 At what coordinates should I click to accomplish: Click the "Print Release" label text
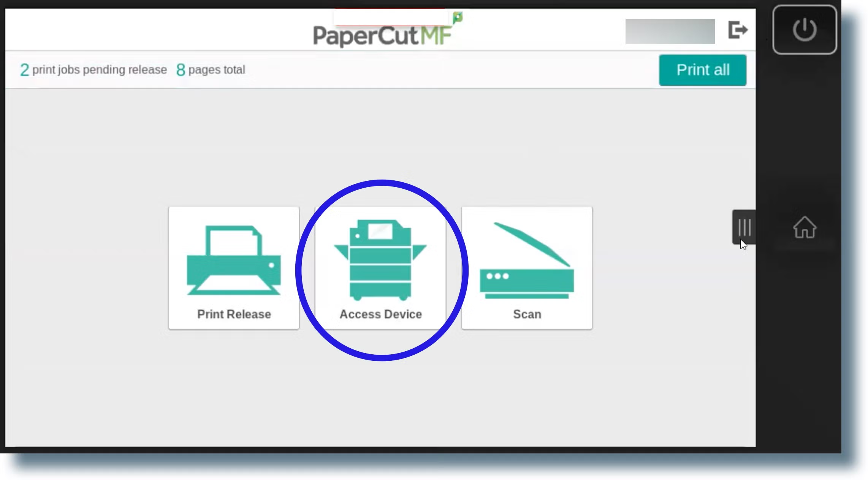234,314
